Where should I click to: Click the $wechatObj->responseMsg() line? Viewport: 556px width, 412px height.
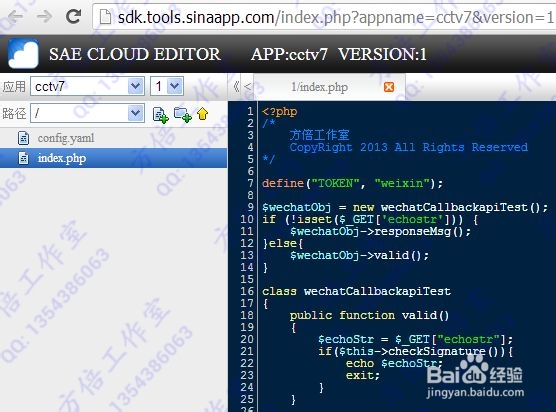[x=380, y=231]
